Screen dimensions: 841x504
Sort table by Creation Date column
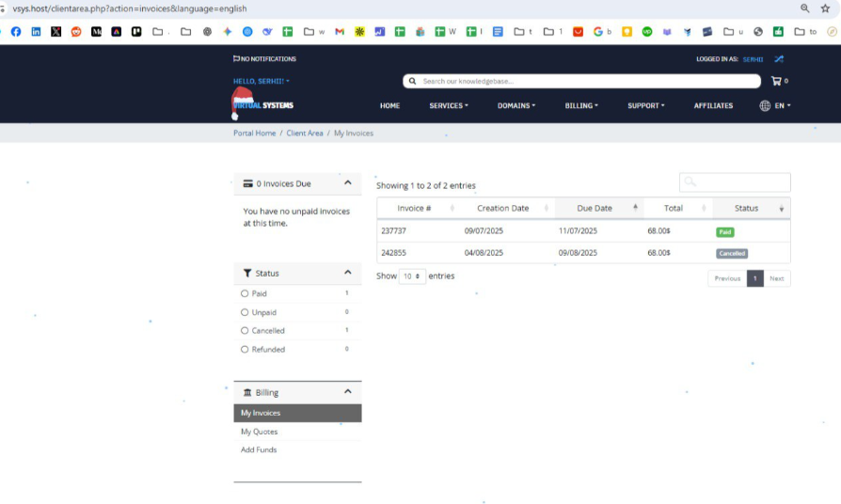click(507, 208)
